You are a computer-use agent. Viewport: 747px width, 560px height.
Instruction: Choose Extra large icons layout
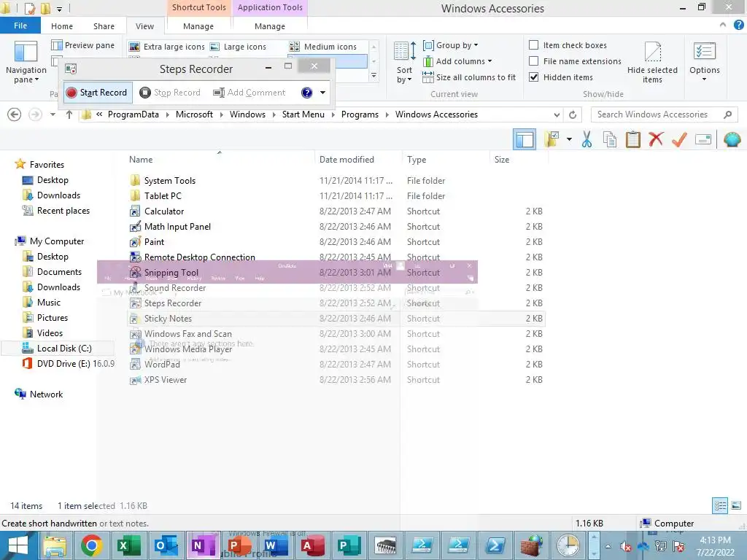pos(167,47)
